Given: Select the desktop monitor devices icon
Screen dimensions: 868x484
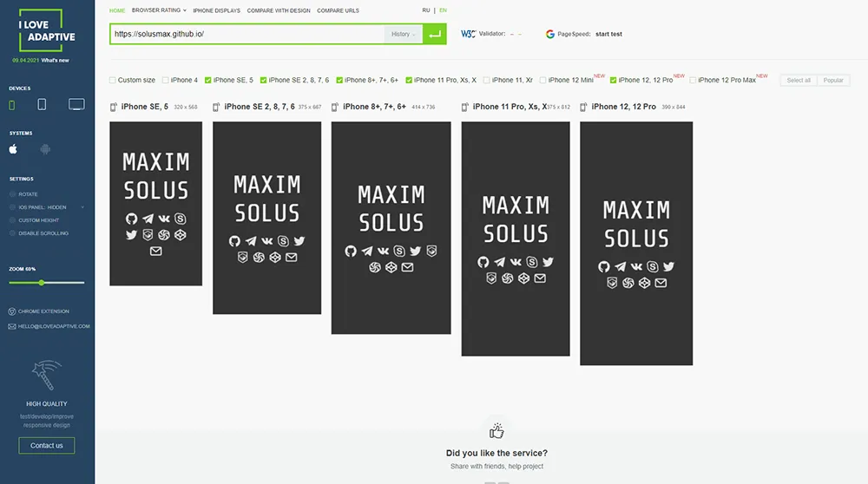Looking at the screenshot, I should pos(76,104).
